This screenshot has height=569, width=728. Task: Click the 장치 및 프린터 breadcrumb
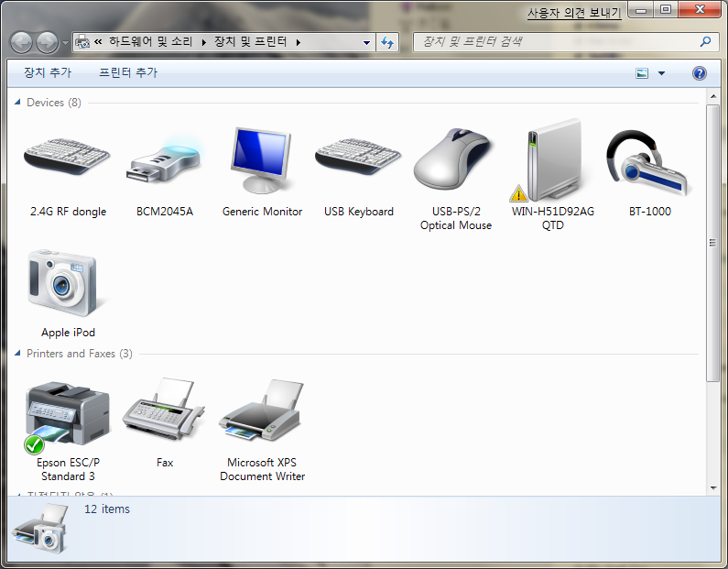250,42
